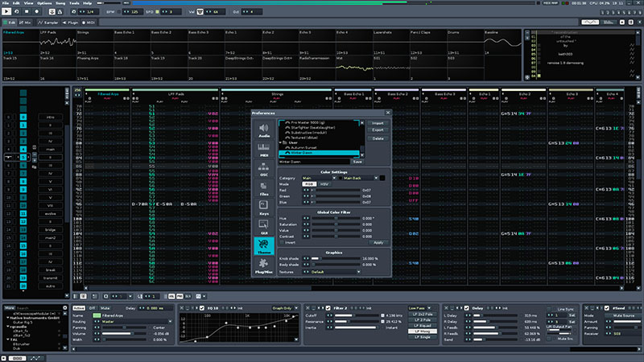Open the OSC preferences section
The image size is (644, 362).
pyautogui.click(x=264, y=169)
